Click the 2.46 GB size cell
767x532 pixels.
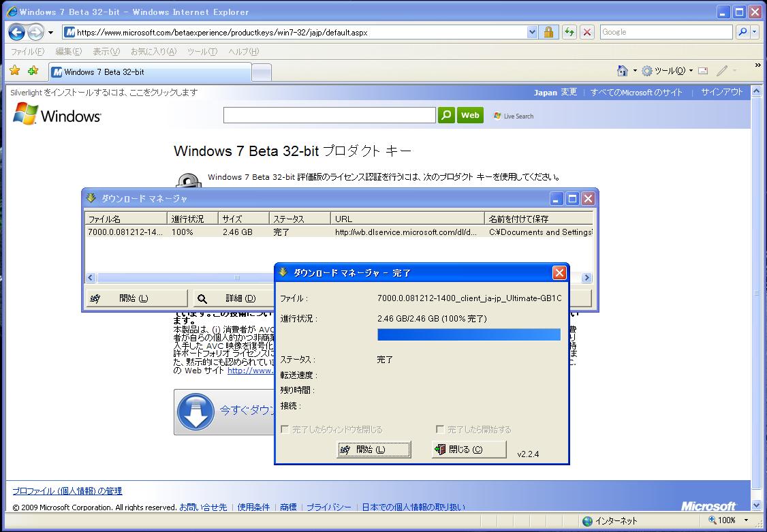pos(238,232)
